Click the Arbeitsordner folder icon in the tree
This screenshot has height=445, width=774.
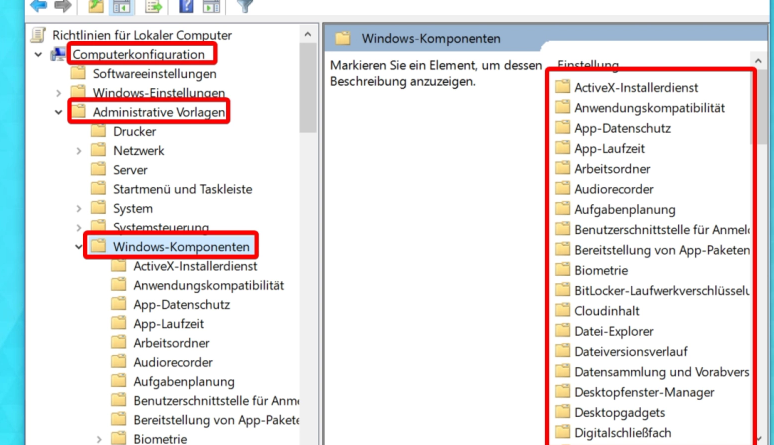coord(118,343)
